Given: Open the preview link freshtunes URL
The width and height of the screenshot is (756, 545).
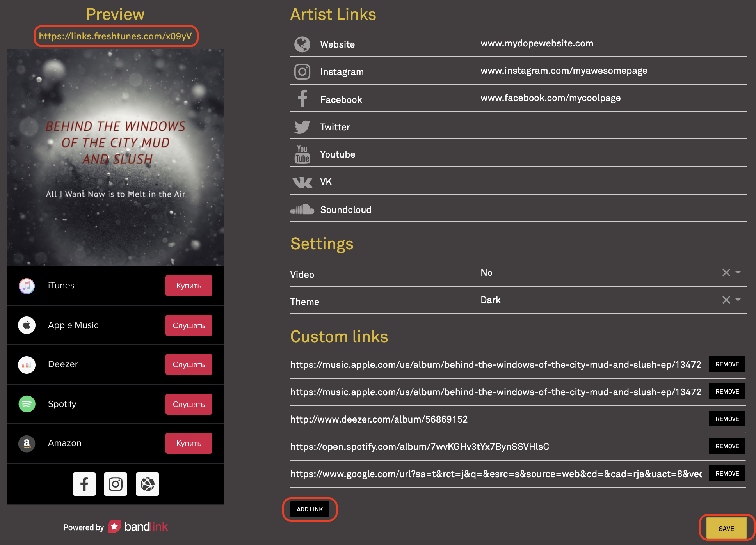Looking at the screenshot, I should [x=116, y=36].
